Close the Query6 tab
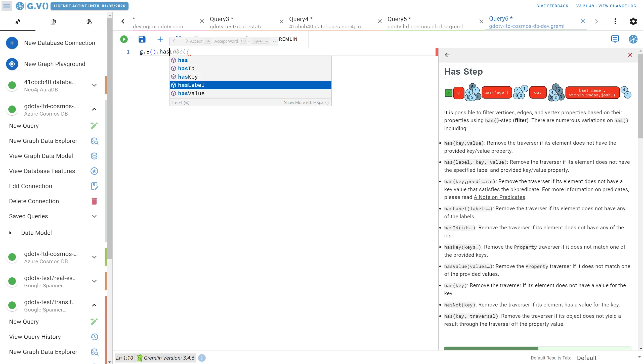Image resolution: width=643 pixels, height=364 pixels. [583, 21]
